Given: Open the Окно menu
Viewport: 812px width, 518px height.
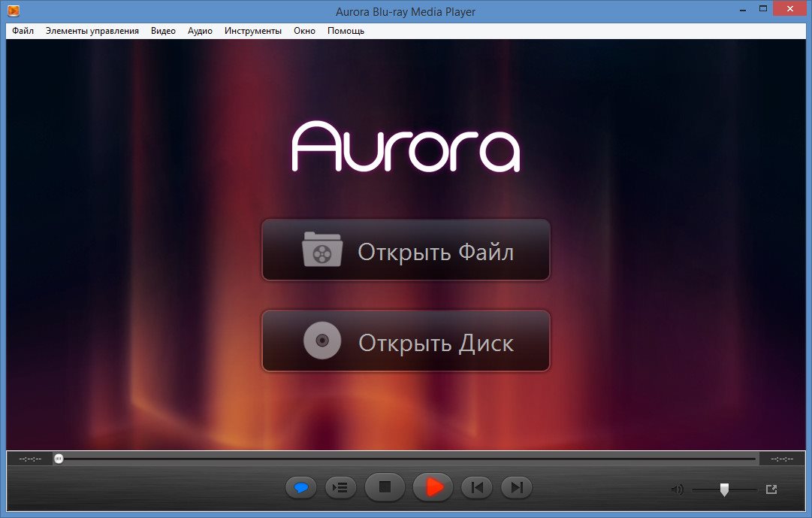Looking at the screenshot, I should click(305, 31).
